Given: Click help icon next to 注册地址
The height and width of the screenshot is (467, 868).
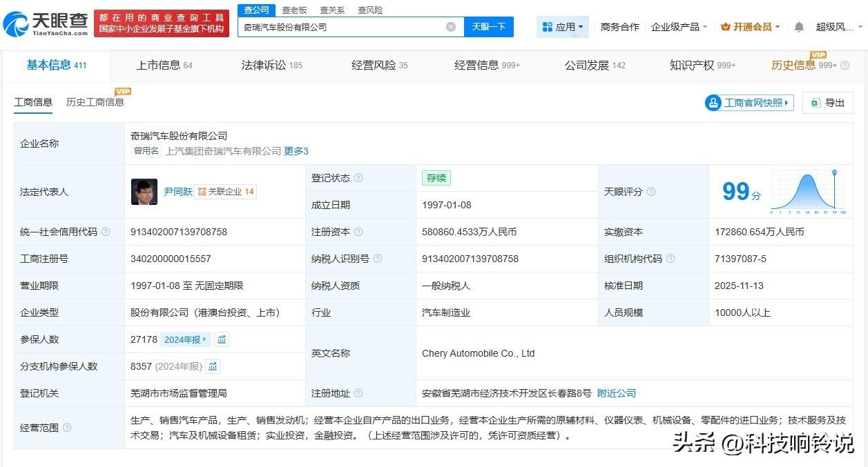Looking at the screenshot, I should coord(358,393).
